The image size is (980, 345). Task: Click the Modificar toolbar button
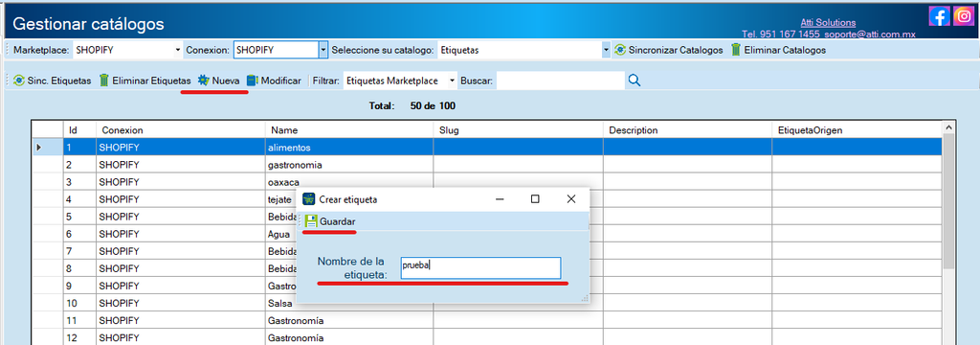[274, 80]
